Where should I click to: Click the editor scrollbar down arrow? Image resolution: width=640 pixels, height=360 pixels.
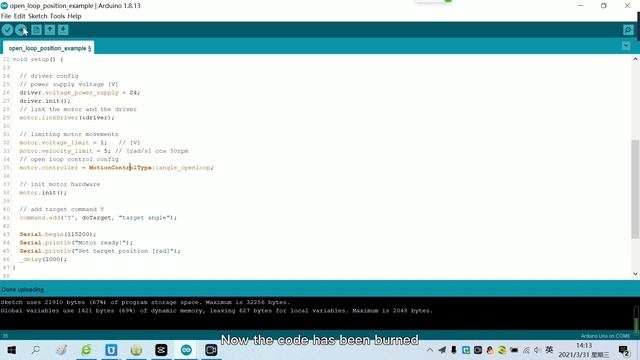635,274
